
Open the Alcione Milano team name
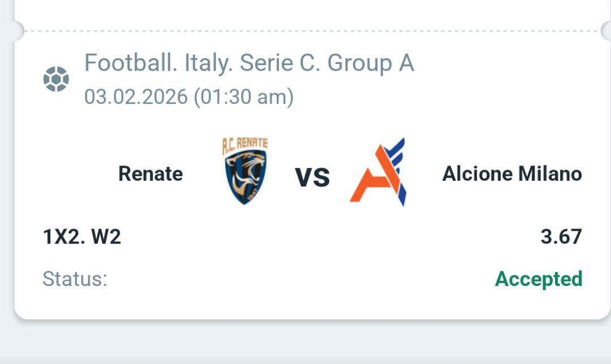pyautogui.click(x=512, y=174)
